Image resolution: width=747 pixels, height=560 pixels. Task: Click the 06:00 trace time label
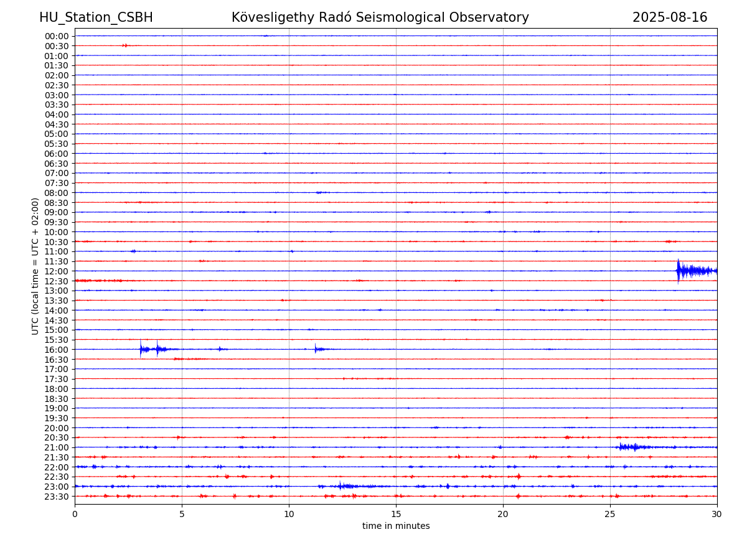(57, 154)
